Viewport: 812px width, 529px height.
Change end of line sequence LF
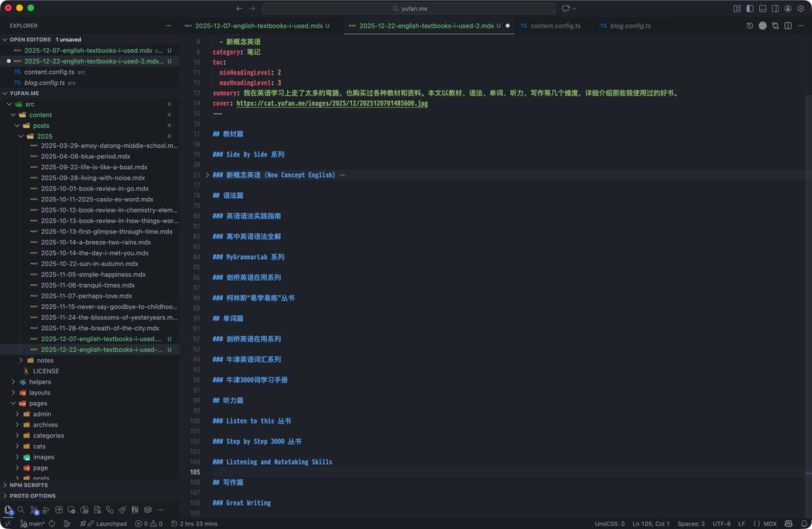click(x=742, y=524)
